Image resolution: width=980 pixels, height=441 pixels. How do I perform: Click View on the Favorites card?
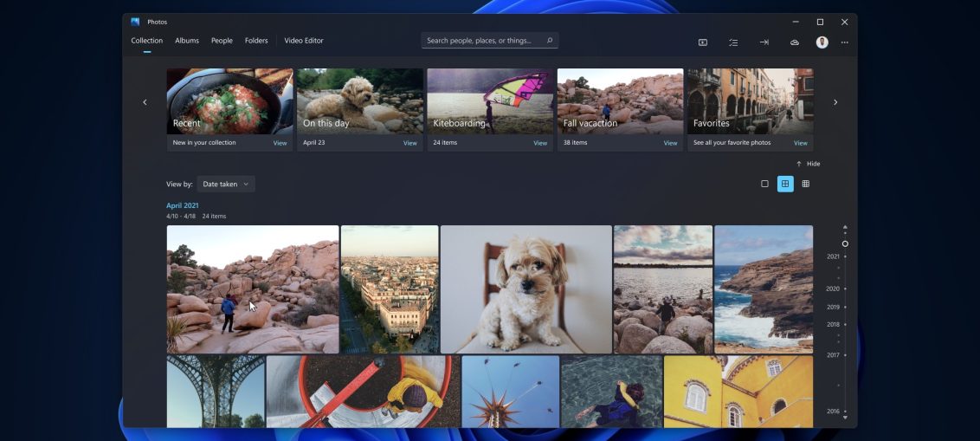(x=800, y=143)
